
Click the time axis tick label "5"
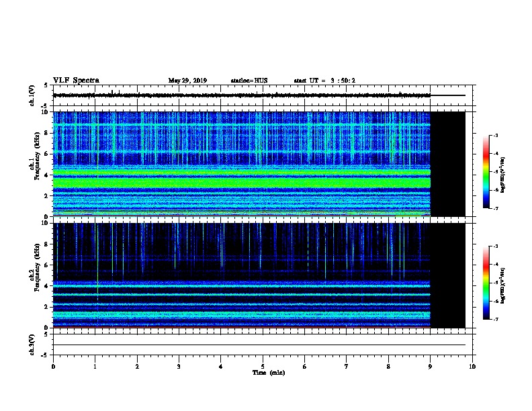pos(263,366)
